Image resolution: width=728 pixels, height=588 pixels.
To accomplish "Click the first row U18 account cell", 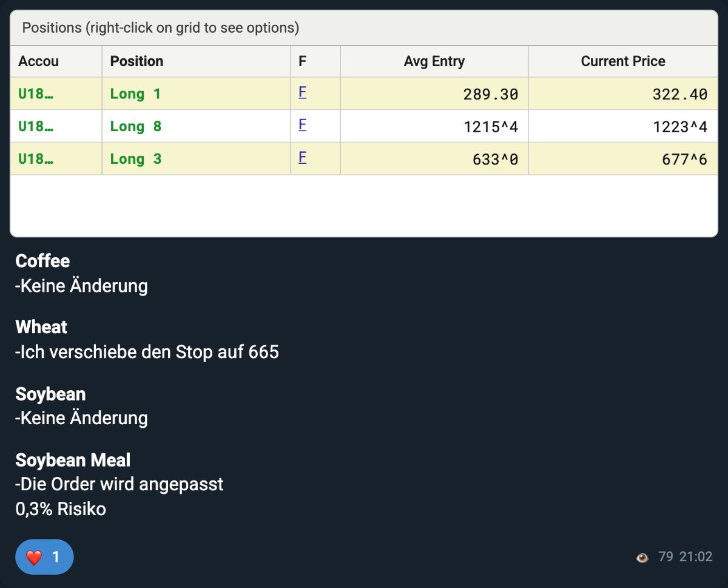I will pyautogui.click(x=56, y=93).
